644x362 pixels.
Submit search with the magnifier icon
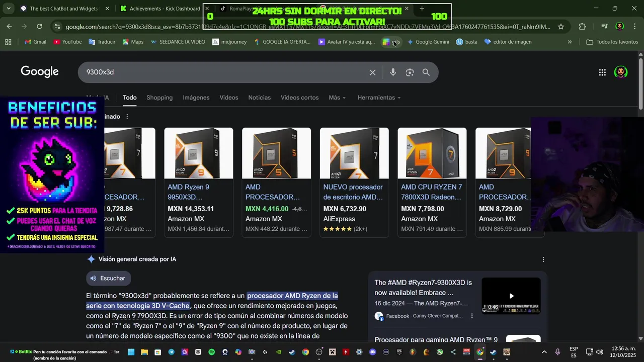click(x=426, y=72)
